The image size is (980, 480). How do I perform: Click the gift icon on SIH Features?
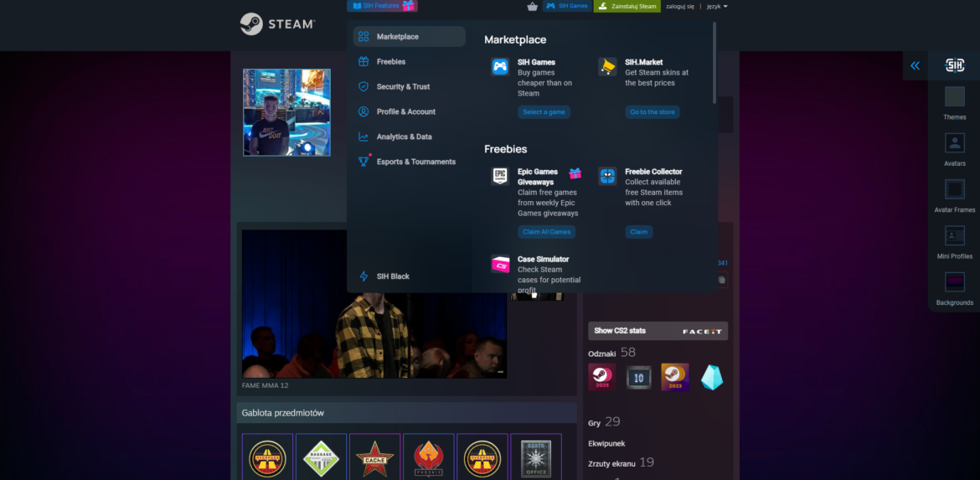(408, 6)
